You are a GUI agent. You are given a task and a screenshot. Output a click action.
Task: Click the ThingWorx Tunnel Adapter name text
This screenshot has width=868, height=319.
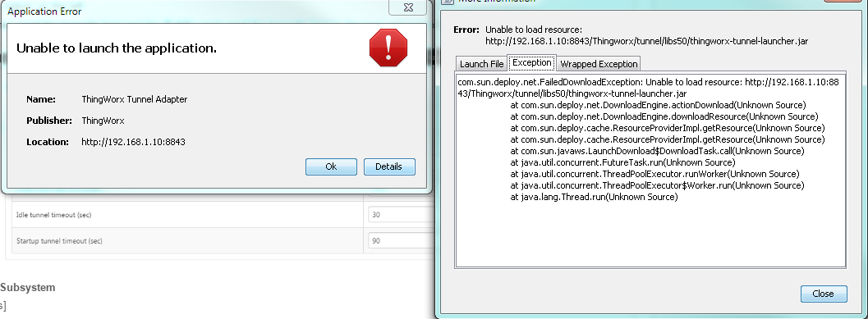134,99
